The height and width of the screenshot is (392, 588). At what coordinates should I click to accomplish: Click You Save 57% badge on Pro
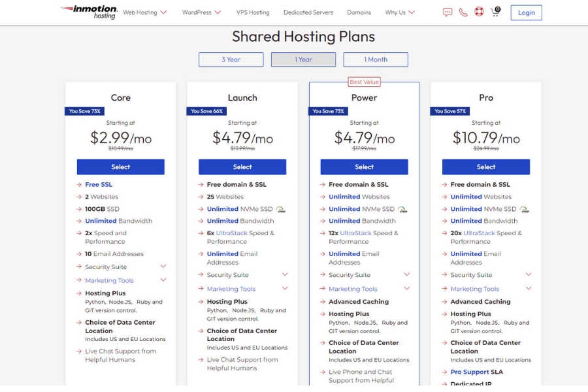449,111
